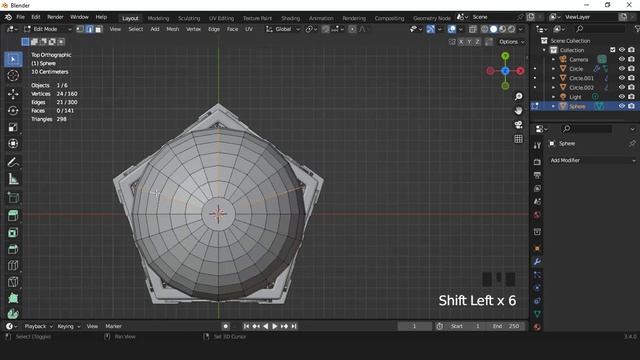Play the animation
Image resolution: width=640 pixels, height=360 pixels.
click(275, 326)
